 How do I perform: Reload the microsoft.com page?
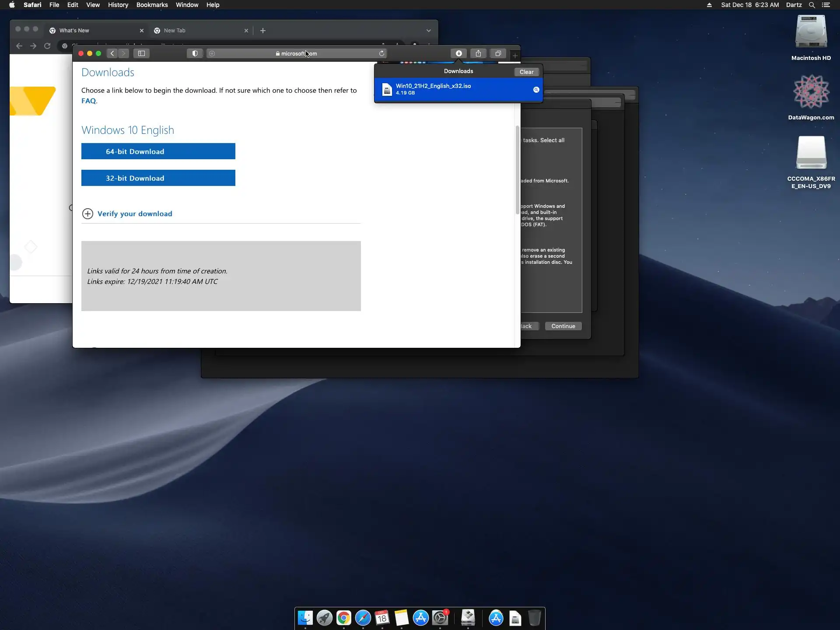pos(381,53)
